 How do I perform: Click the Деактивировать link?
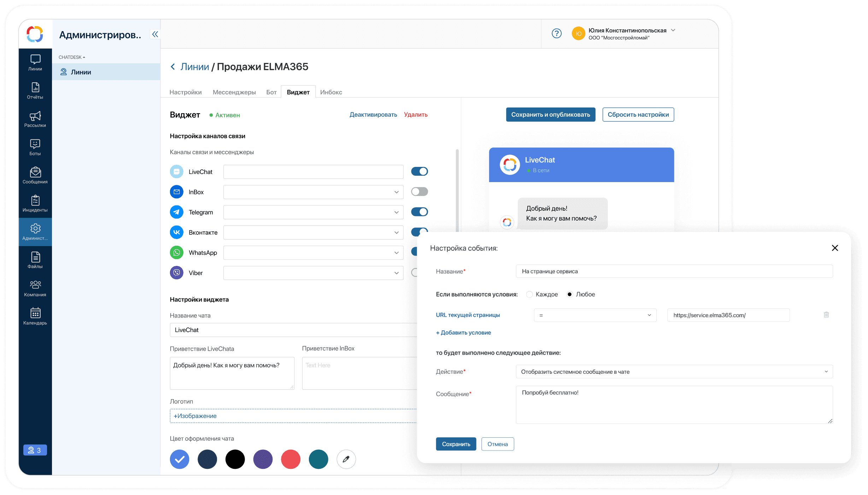(373, 115)
